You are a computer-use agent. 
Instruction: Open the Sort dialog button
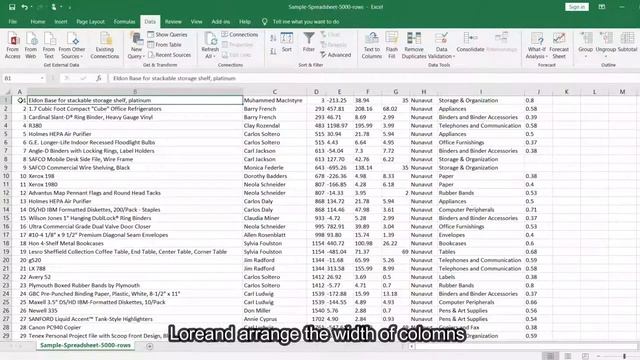click(287, 42)
